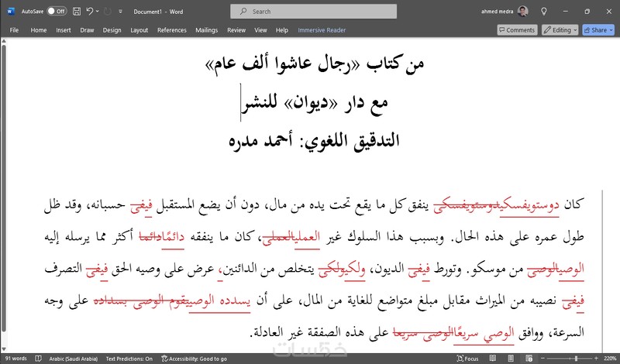This screenshot has height=364, width=620.
Task: Restore down the Word window
Action: click(587, 12)
